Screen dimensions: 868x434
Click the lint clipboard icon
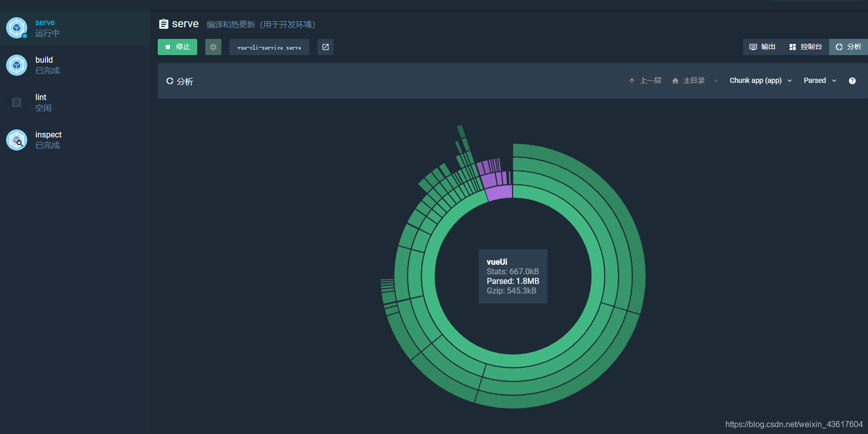pyautogui.click(x=17, y=103)
